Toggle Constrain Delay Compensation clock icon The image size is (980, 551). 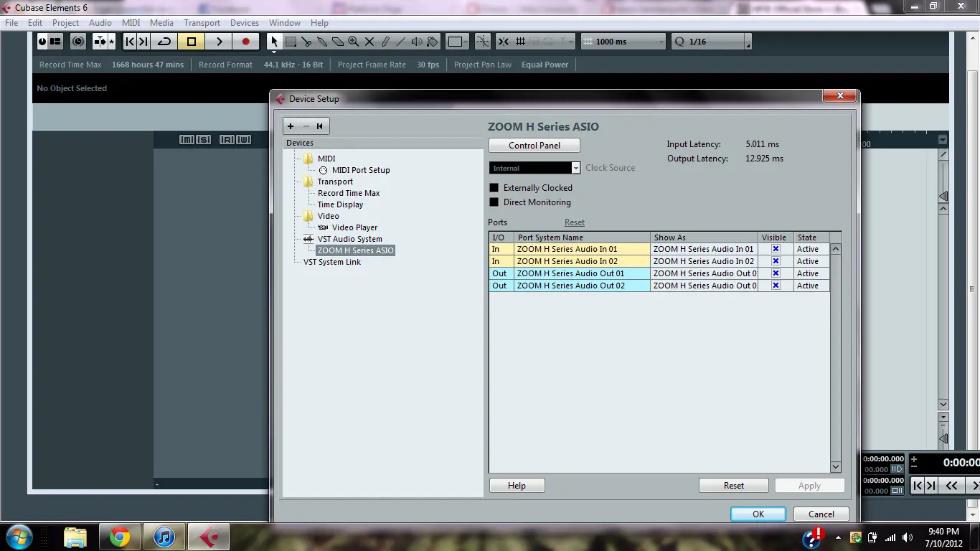78,42
